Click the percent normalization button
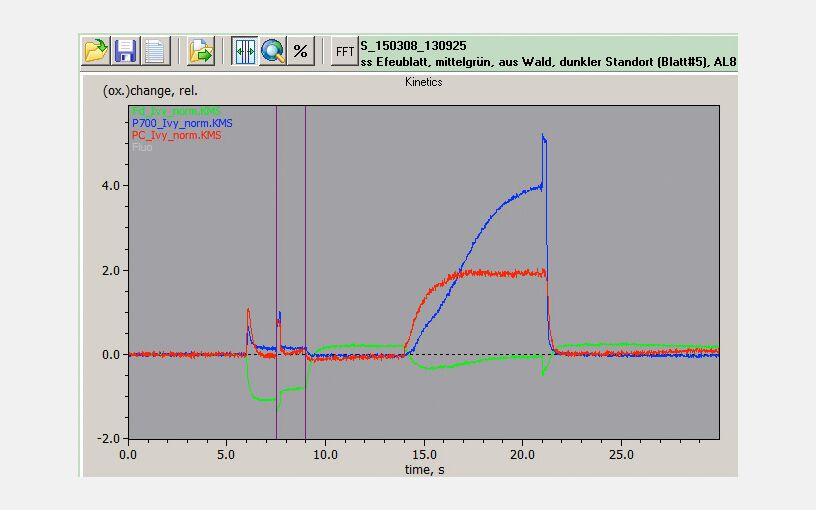 click(301, 51)
